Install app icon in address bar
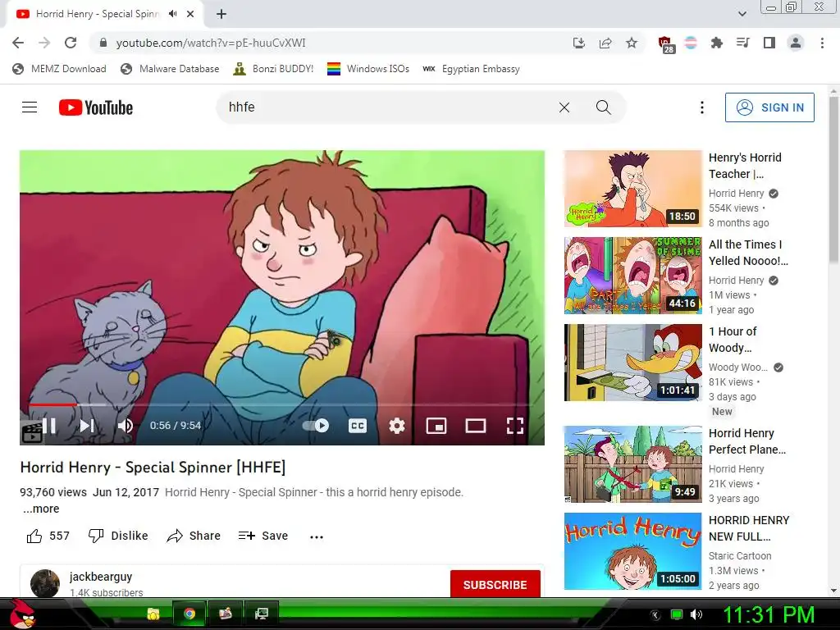This screenshot has height=630, width=840. point(578,43)
